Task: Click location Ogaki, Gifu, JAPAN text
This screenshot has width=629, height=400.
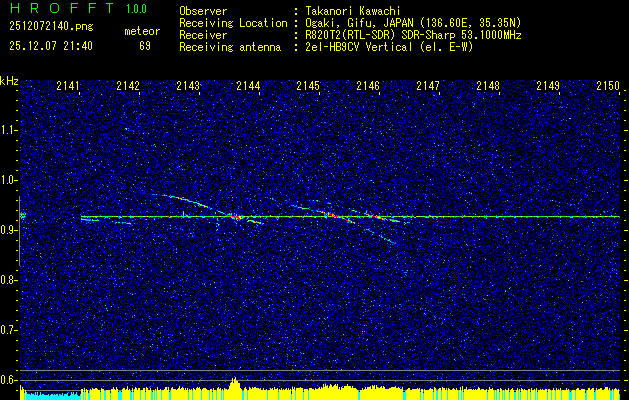Action: (413, 23)
